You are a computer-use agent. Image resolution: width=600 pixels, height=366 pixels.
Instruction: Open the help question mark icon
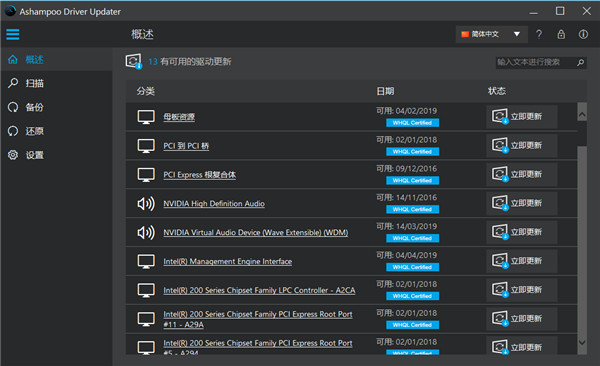click(x=539, y=34)
